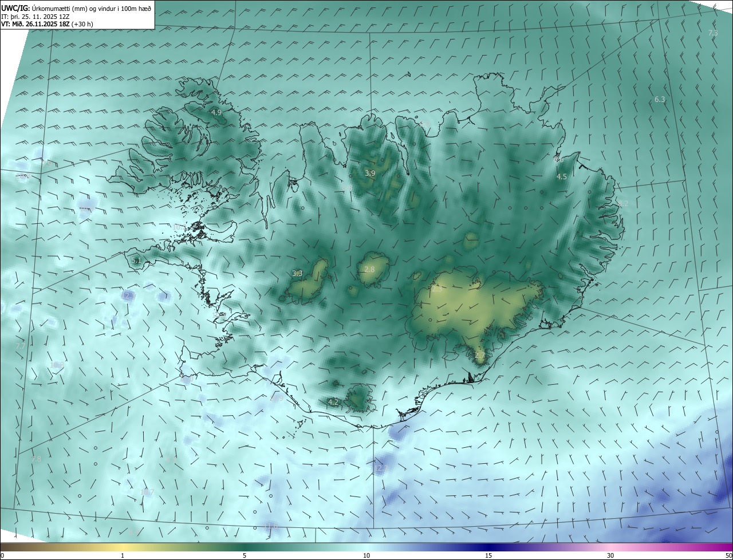Select the 7.3 value label on the map
Viewport: 733px width, 560px height.
[713, 33]
